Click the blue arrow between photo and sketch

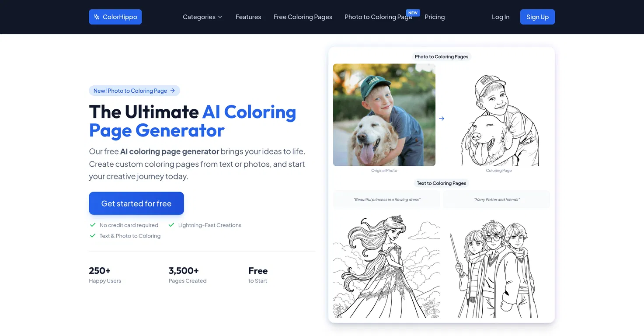click(442, 119)
